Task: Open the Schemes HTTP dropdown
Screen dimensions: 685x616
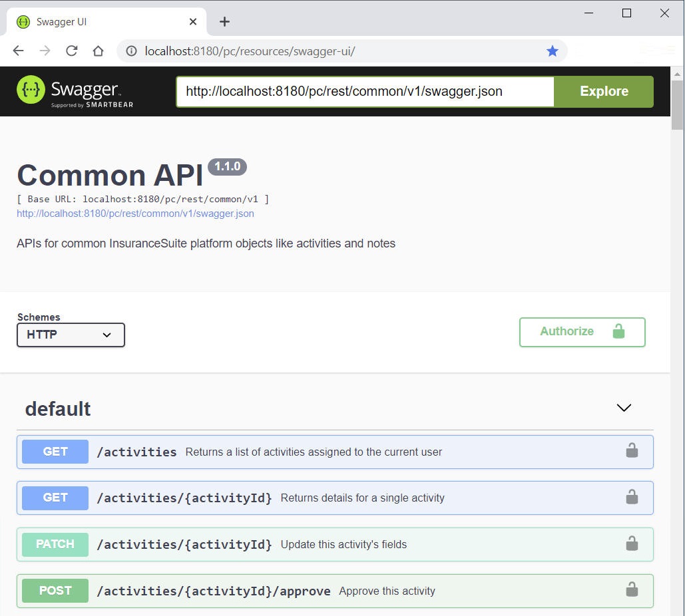Action: [x=70, y=335]
